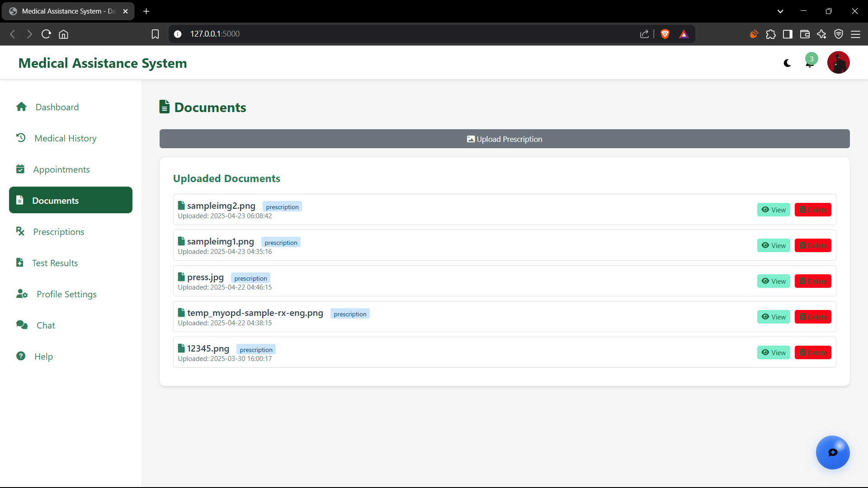Go back in the browser
Image resolution: width=868 pixels, height=488 pixels.
(x=13, y=34)
